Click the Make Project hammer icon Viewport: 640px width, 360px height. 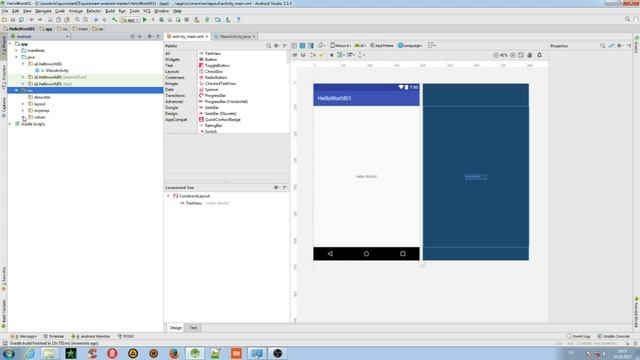(x=115, y=20)
